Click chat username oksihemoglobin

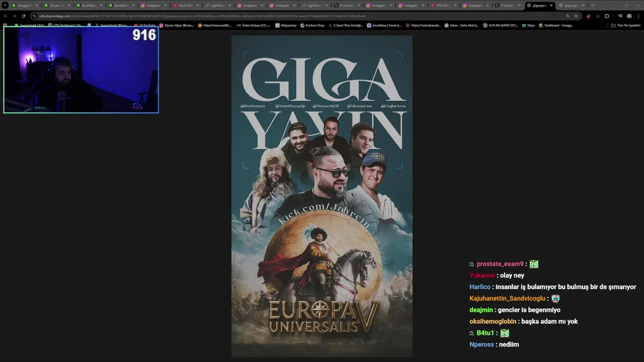[x=493, y=322]
